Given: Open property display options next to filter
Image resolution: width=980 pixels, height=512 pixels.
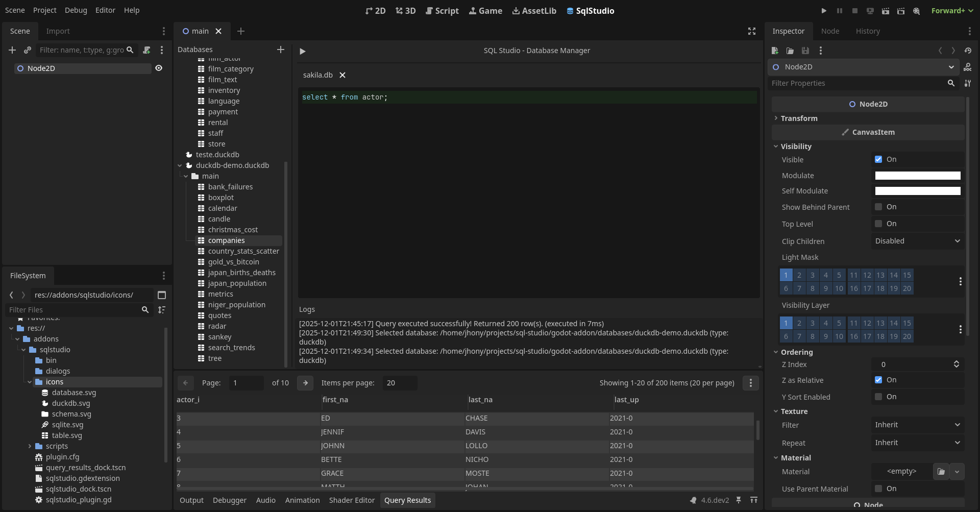Looking at the screenshot, I should [x=968, y=83].
